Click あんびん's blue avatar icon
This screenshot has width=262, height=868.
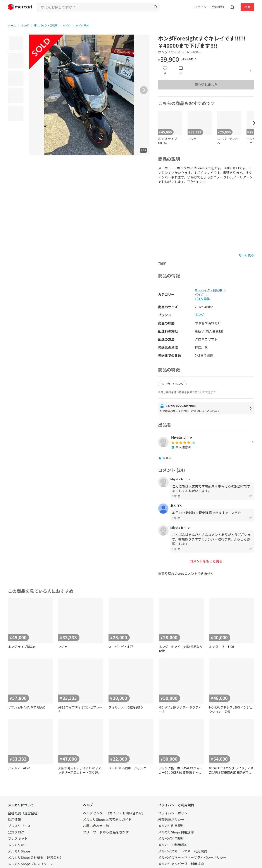tap(163, 508)
